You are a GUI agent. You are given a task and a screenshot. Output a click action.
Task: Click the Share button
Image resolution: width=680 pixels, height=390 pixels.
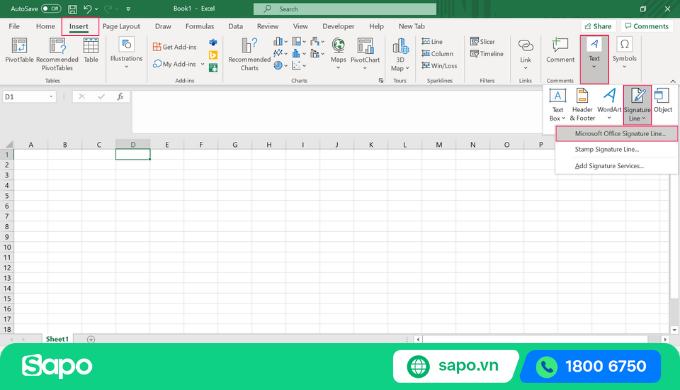(598, 26)
